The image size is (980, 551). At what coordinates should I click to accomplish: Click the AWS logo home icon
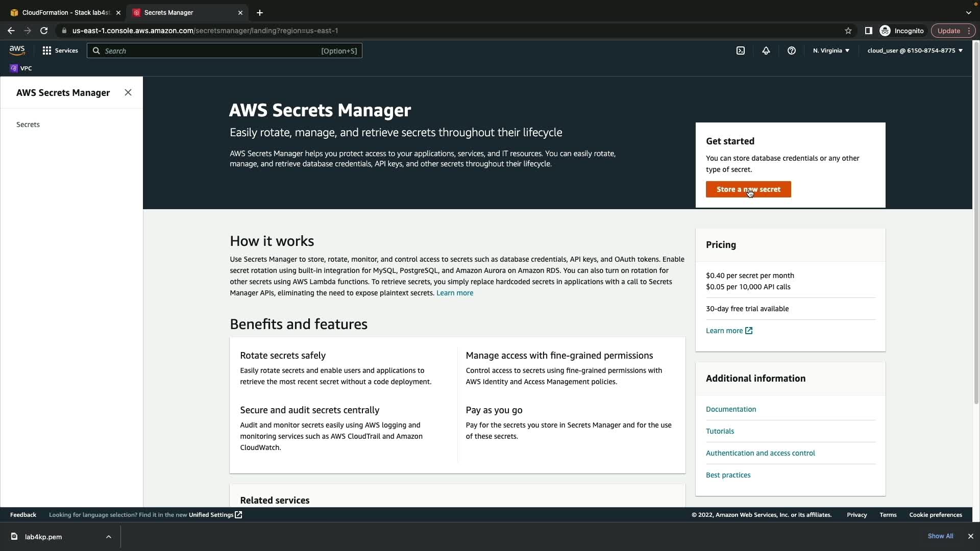coord(17,51)
